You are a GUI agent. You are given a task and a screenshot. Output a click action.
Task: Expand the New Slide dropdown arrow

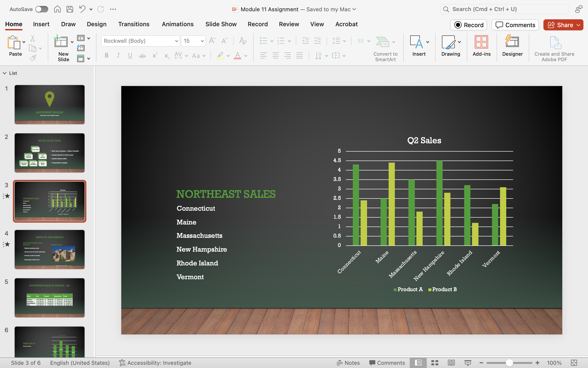72,42
